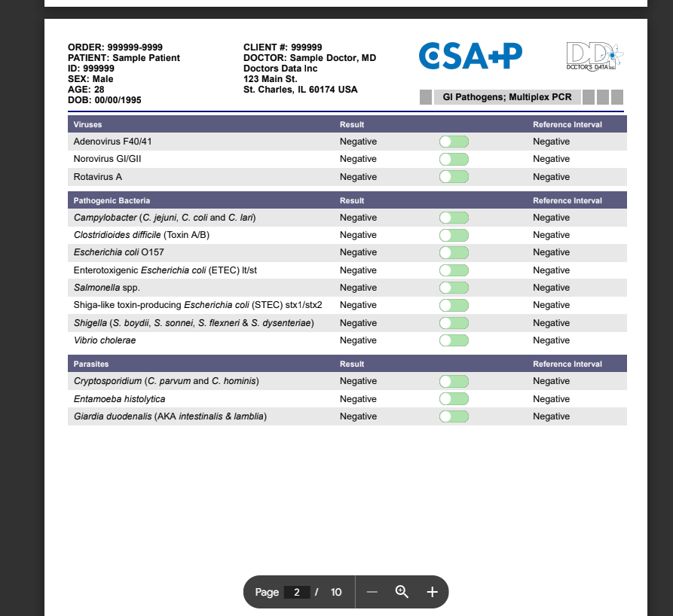Toggle the Adenovirus F40/41 result switch
The height and width of the screenshot is (616, 673).
[454, 142]
